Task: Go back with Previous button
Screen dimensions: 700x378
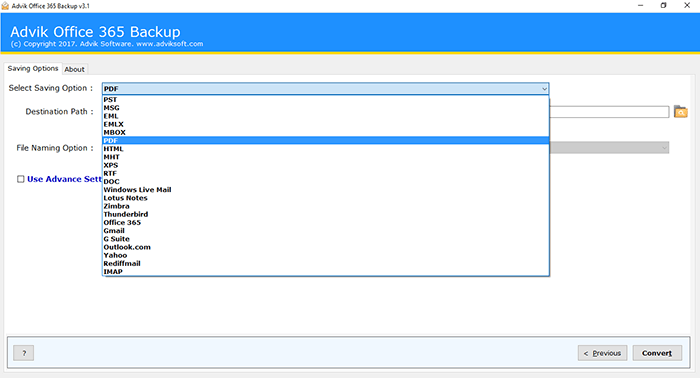Action: [602, 353]
